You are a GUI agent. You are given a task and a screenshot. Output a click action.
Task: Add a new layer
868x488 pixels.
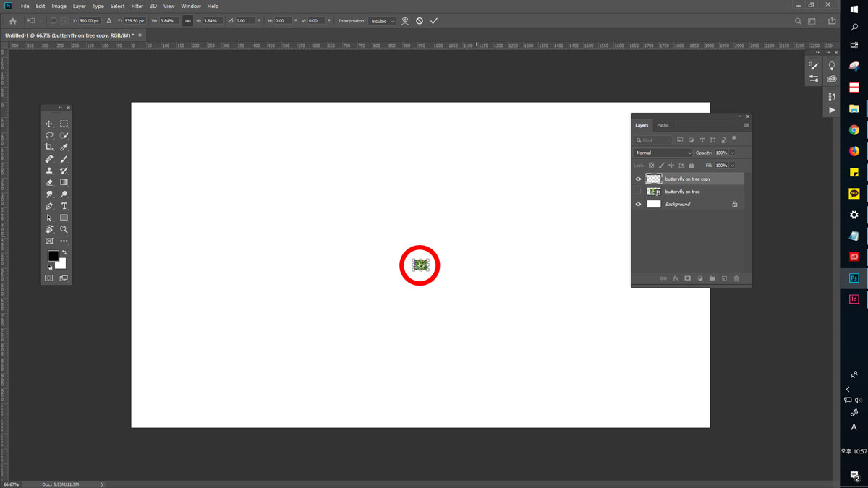tap(724, 278)
